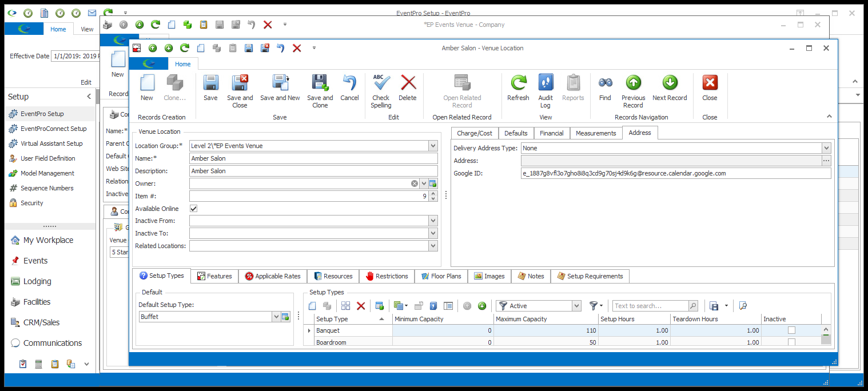Click the new document icon in Company window toolbar
This screenshot has height=391, width=868.
(172, 25)
